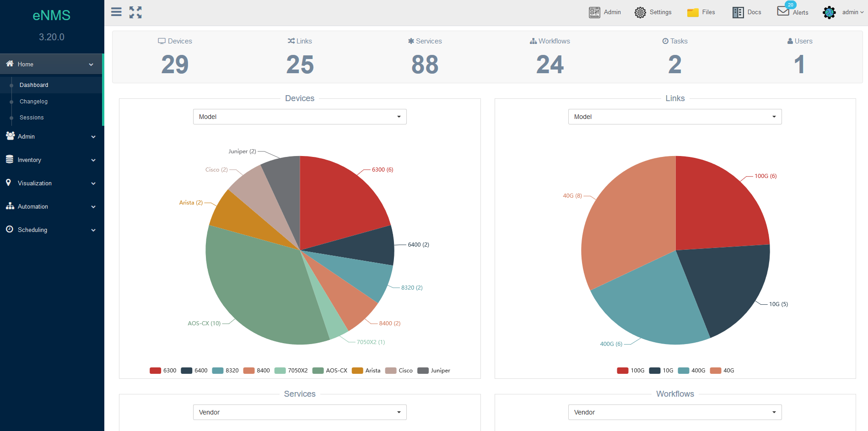Click the Links shuffle icon in summary
This screenshot has width=868, height=431.
click(291, 41)
